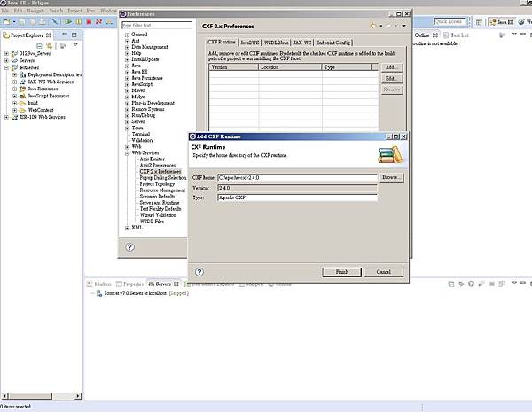Select CXF 2.x Preferences in tree
This screenshot has height=412, width=532.
(x=160, y=172)
